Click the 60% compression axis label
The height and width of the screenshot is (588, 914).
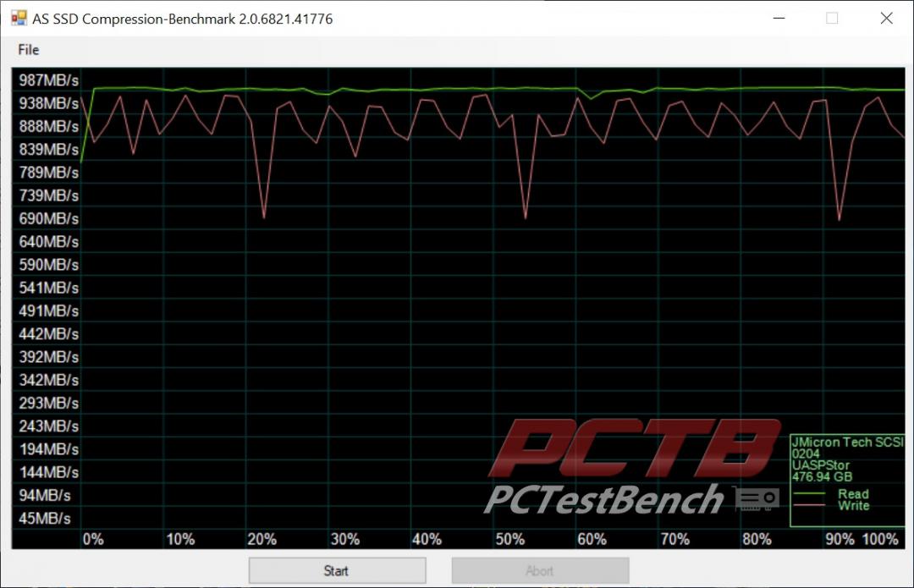(592, 539)
